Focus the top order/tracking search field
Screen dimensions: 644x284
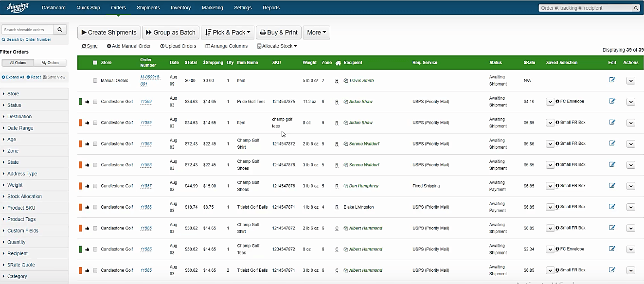[585, 8]
